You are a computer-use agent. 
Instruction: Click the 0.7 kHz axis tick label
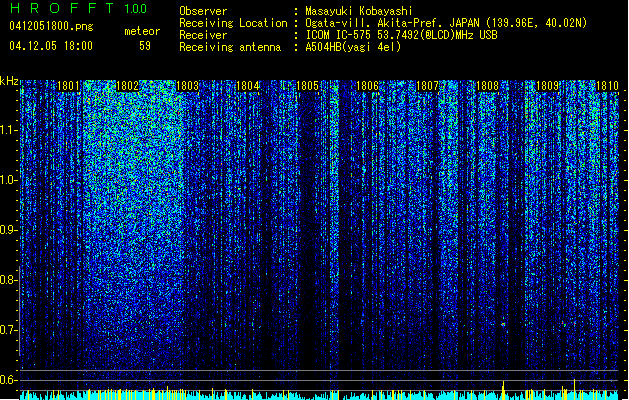point(9,330)
